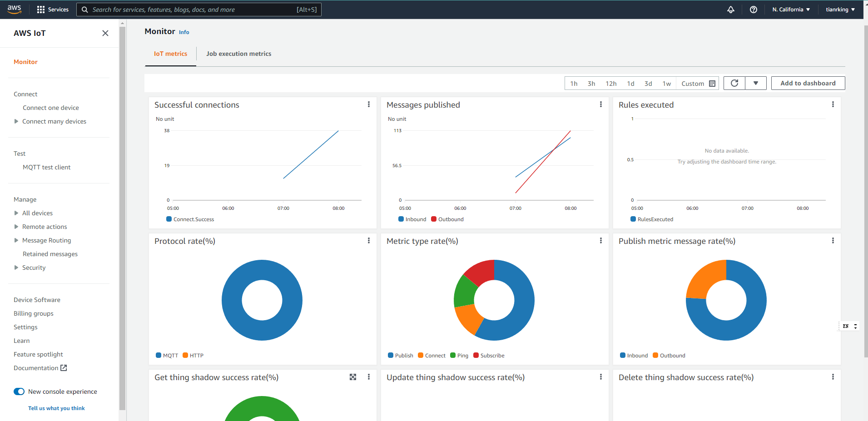Open the Custom time range calendar icon

712,84
